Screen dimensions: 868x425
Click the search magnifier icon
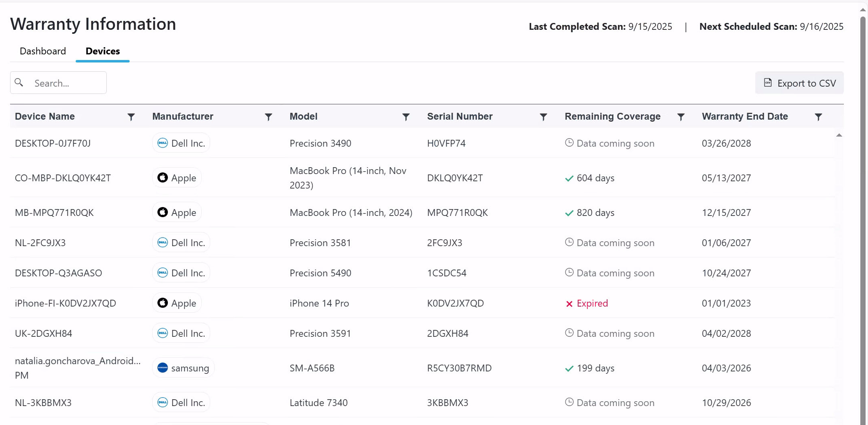(x=19, y=83)
